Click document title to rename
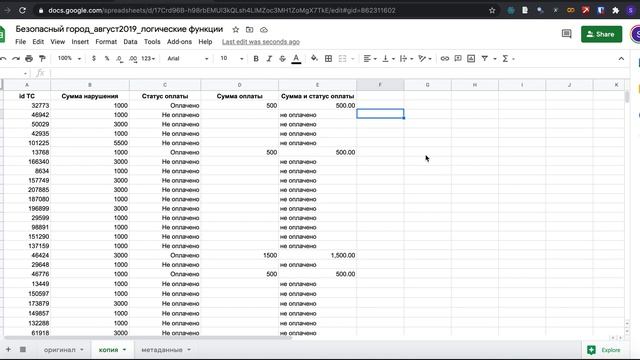Image resolution: width=640 pixels, height=360 pixels. 119,29
